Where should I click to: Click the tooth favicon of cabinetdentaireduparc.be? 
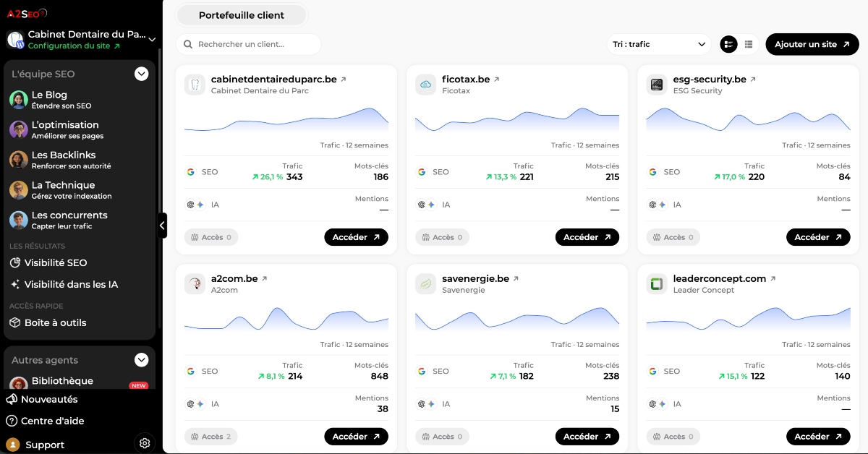tap(195, 85)
